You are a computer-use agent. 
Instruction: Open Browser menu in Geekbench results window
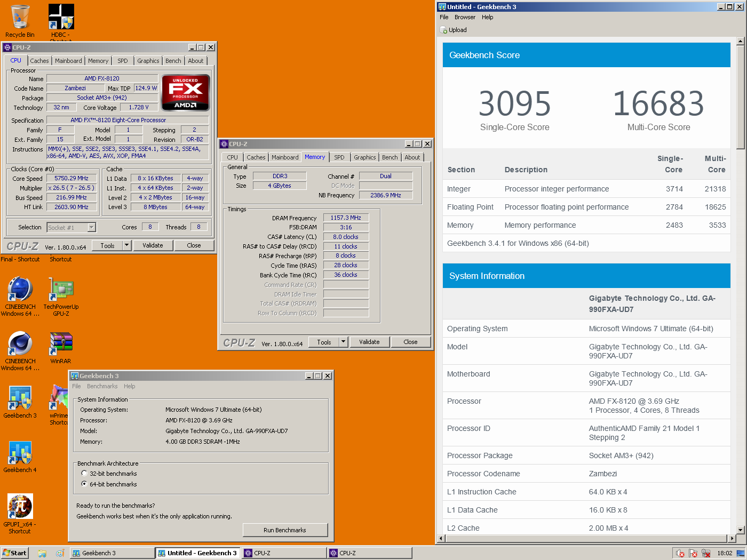pyautogui.click(x=465, y=17)
